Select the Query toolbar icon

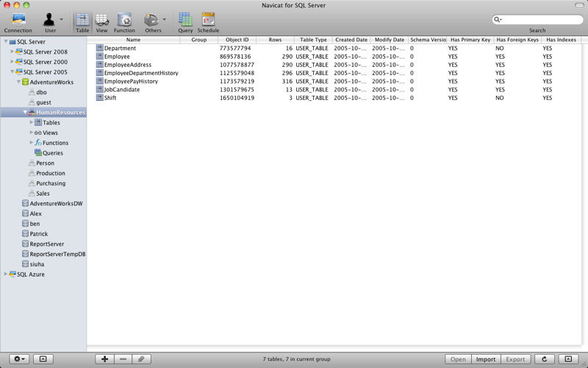coord(185,20)
